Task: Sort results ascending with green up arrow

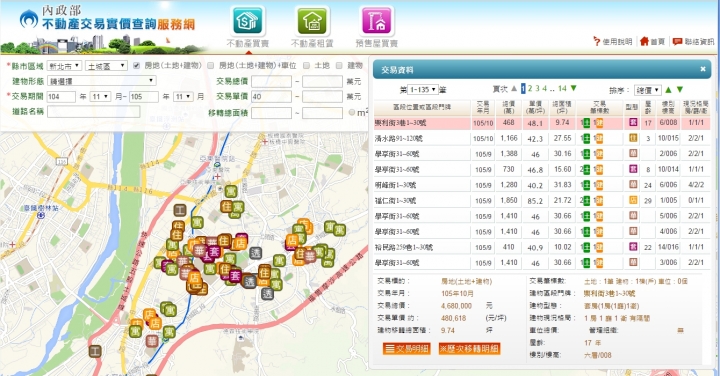Action: 668,90
